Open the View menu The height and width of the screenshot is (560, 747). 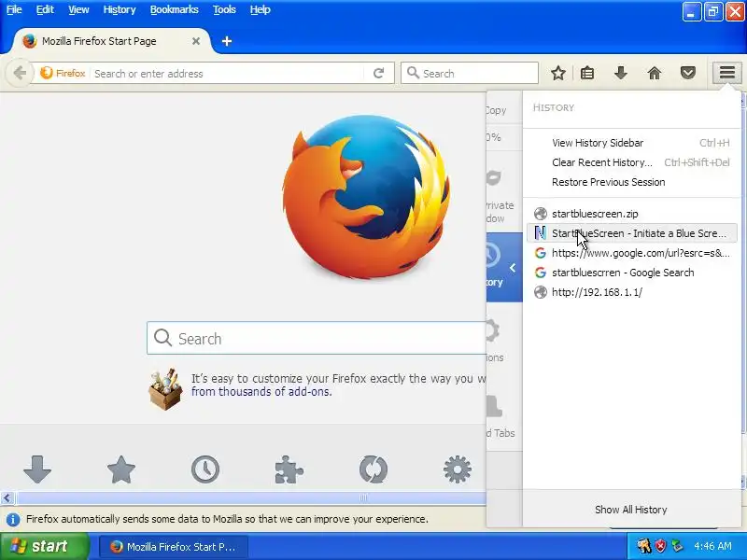[78, 9]
